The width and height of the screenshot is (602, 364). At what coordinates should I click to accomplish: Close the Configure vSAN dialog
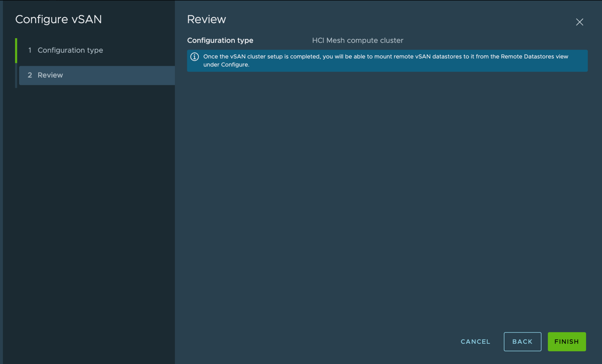click(579, 22)
